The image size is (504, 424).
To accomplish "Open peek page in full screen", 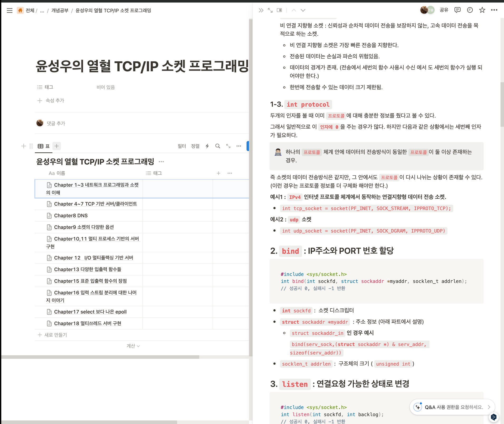I will pyautogui.click(x=270, y=10).
